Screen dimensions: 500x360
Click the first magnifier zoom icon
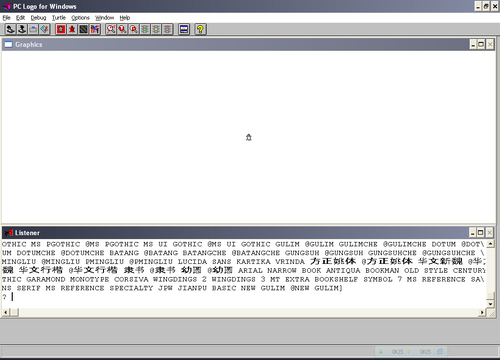click(111, 29)
